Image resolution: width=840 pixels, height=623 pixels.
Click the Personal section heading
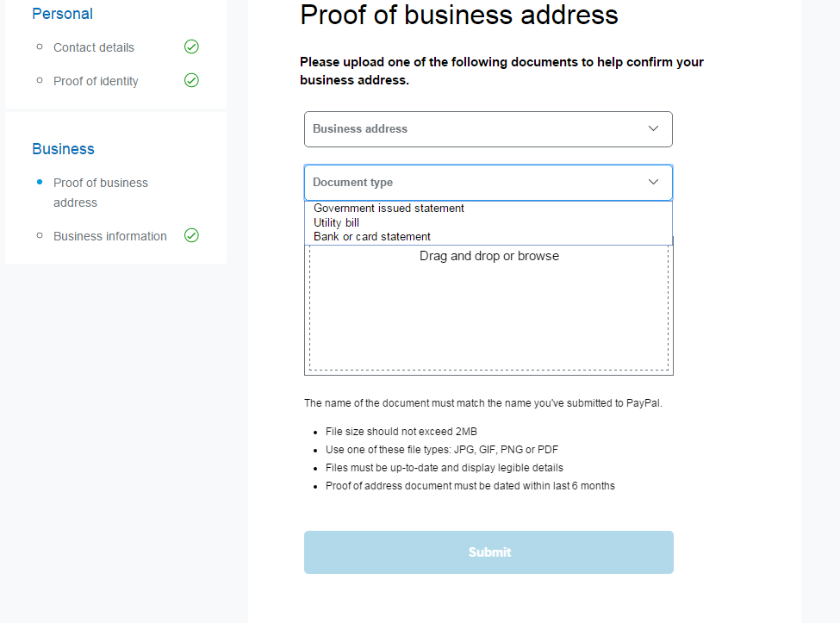click(62, 14)
